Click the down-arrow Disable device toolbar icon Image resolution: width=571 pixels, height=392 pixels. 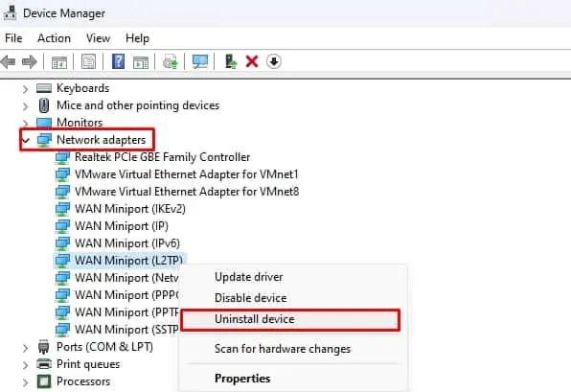click(274, 61)
